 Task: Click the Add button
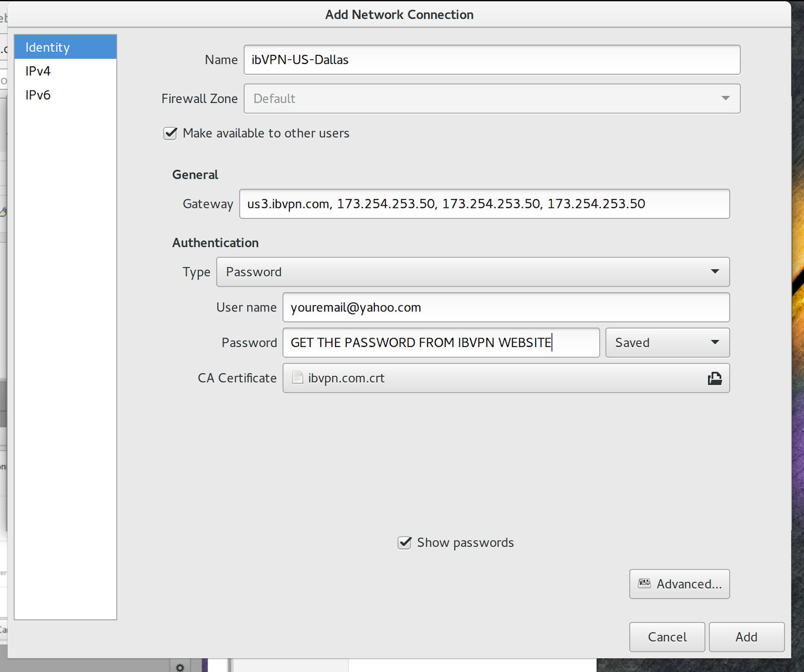(746, 637)
